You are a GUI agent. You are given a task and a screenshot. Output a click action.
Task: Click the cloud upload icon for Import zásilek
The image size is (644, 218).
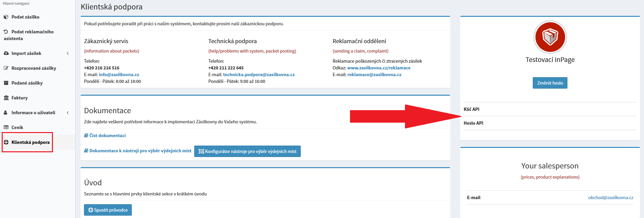6,53
